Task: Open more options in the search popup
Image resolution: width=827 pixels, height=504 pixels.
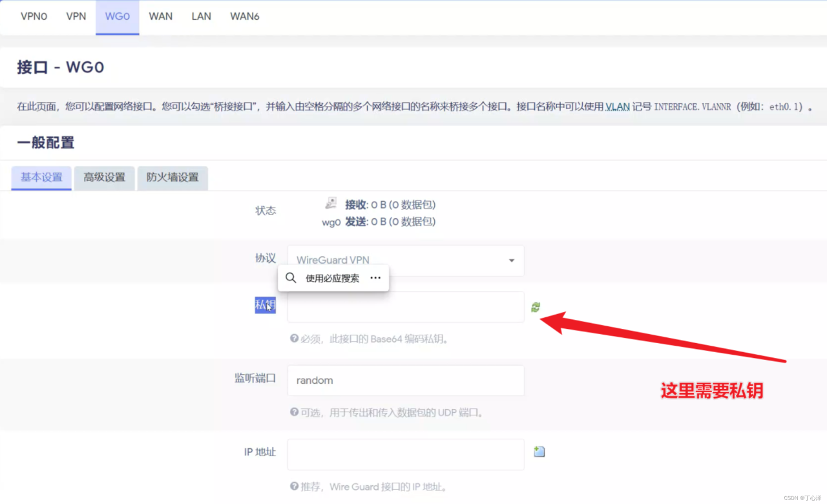Action: 375,278
